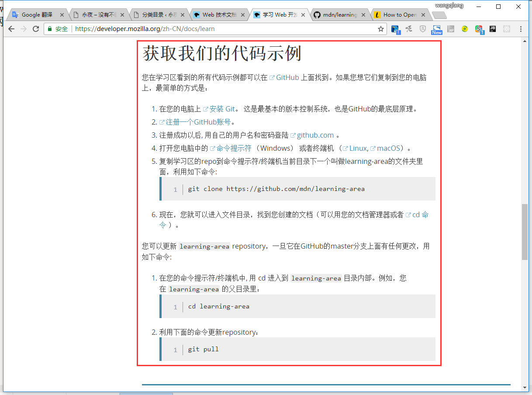Switch to the Google 翻译 tab

[37, 15]
